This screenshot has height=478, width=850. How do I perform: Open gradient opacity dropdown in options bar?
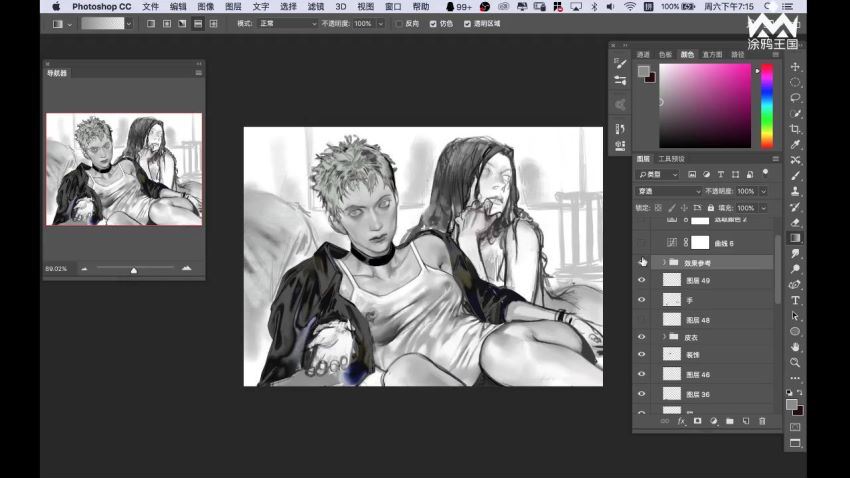pyautogui.click(x=381, y=24)
